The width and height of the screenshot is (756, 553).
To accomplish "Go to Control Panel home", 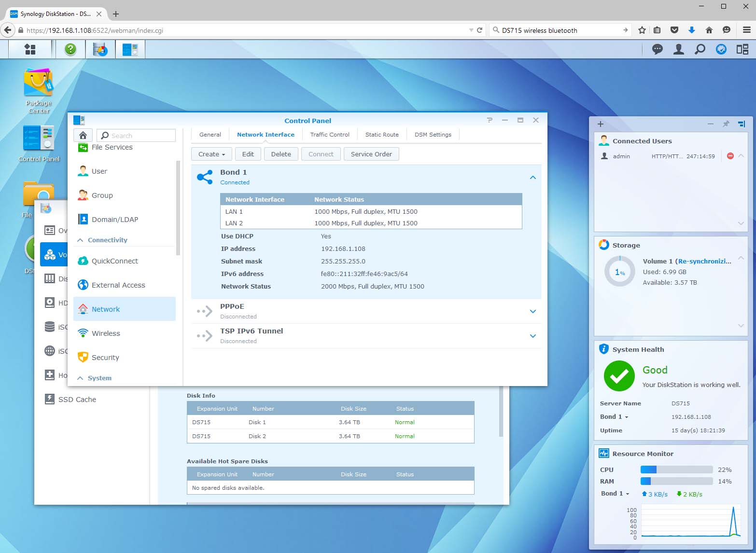I will (x=83, y=135).
